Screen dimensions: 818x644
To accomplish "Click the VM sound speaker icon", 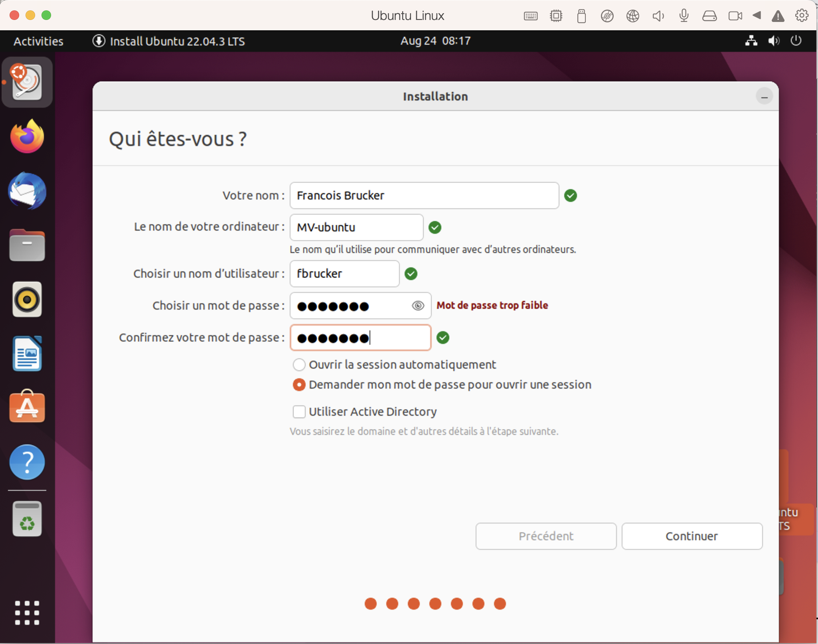I will (658, 16).
